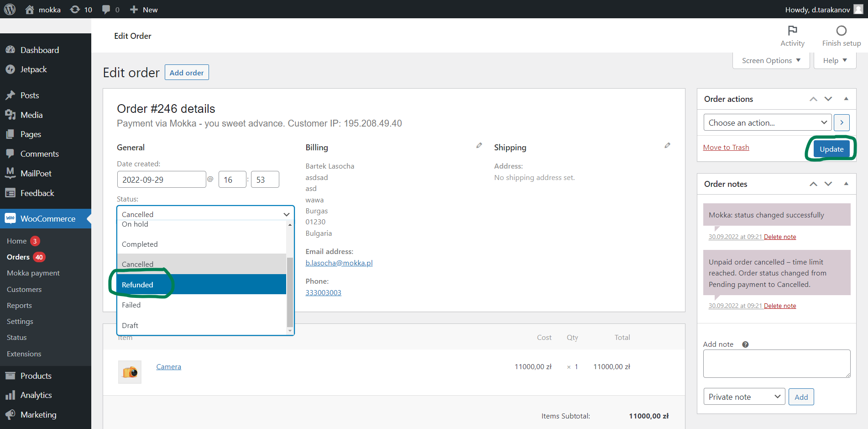Click the Move to Trash link
868x429 pixels.
(x=726, y=147)
